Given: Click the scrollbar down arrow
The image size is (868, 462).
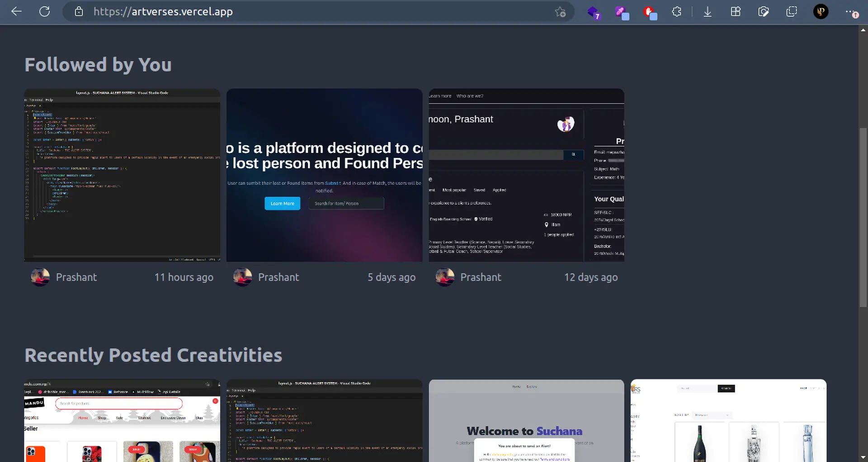Looking at the screenshot, I should tap(863, 457).
